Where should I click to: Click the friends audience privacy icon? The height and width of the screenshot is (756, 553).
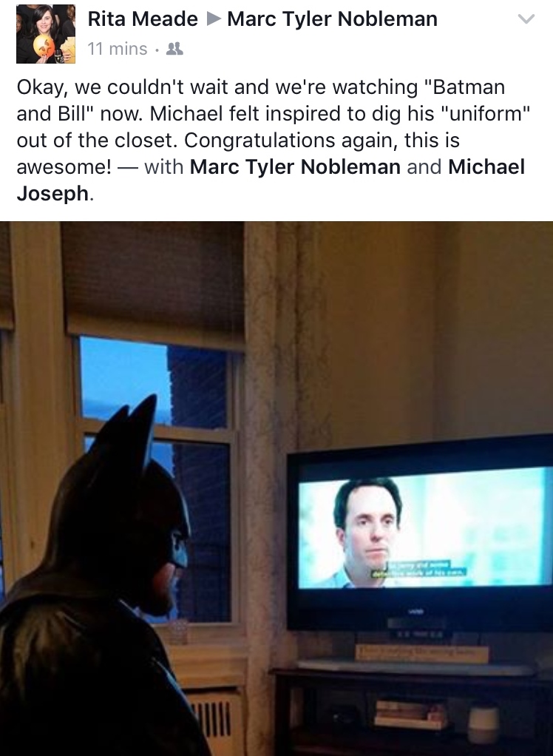[x=174, y=49]
